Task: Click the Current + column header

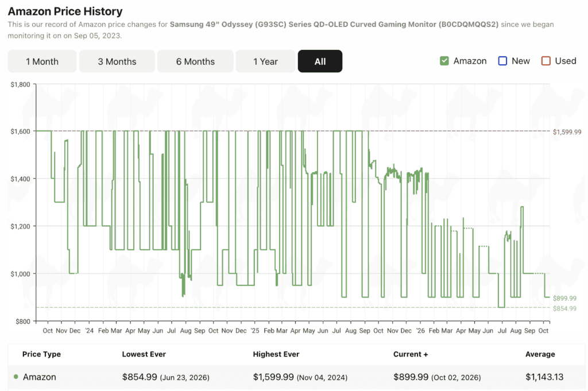Action: (x=411, y=354)
